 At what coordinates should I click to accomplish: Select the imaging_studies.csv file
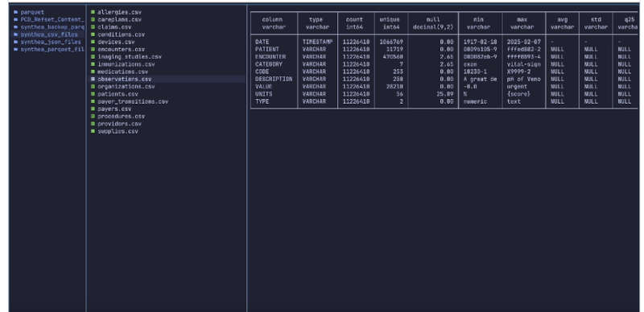[x=130, y=56]
